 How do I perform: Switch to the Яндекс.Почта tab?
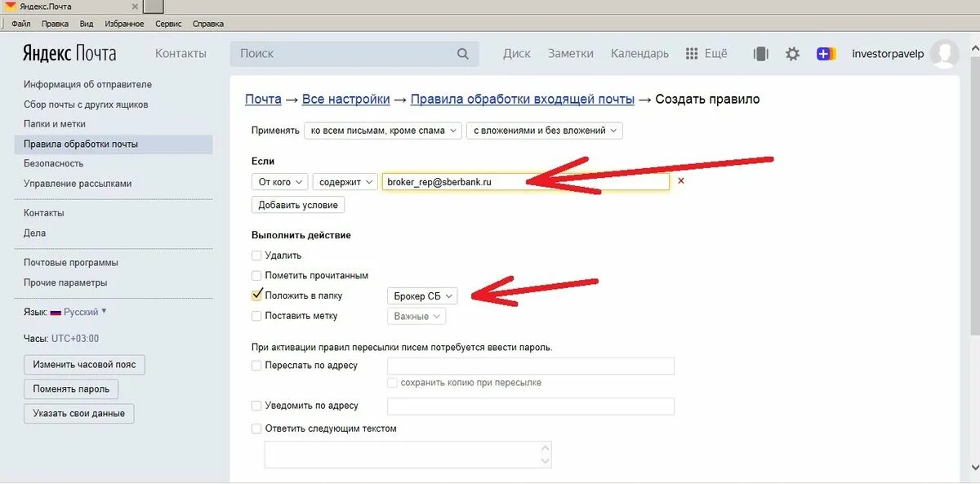click(x=71, y=7)
